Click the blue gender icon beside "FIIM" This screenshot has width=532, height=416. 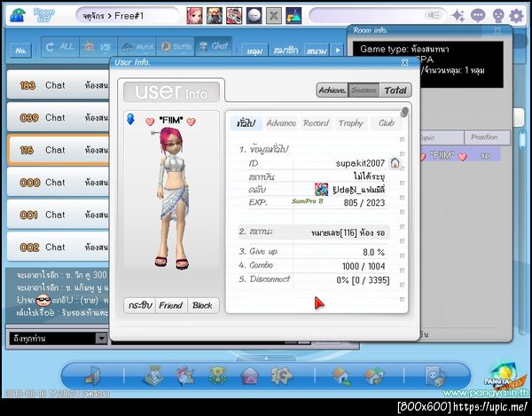click(x=130, y=120)
